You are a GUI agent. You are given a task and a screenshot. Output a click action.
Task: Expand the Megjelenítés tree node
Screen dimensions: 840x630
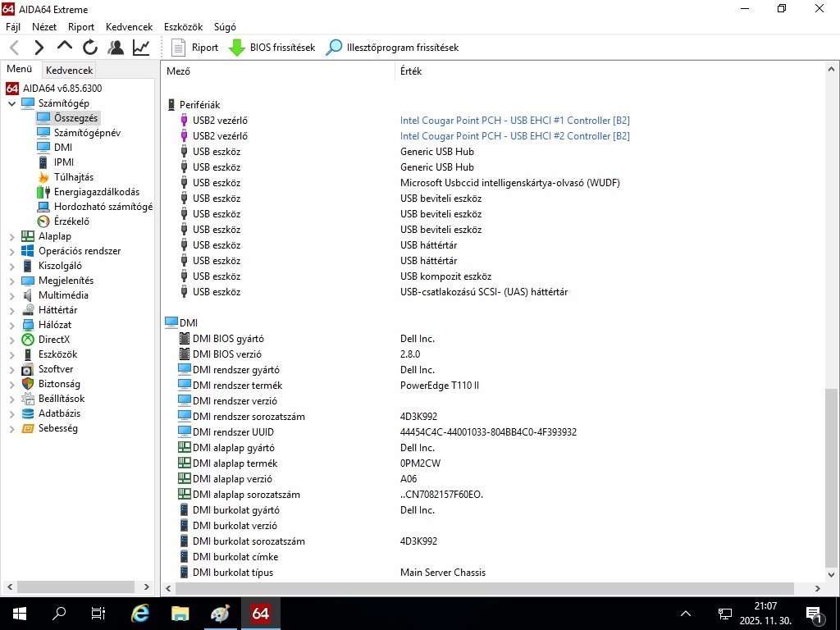tap(11, 281)
